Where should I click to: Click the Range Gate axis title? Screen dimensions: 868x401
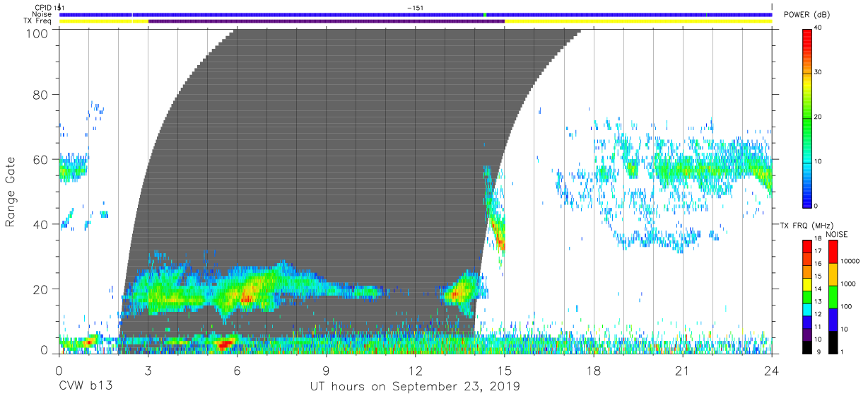coord(11,191)
